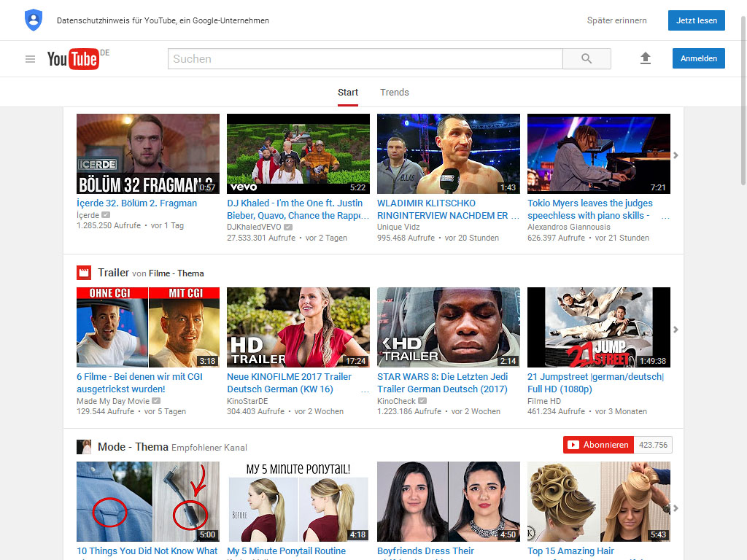This screenshot has width=747, height=560.
Task: Open the Tokio Myers piano thumbnail
Action: pyautogui.click(x=599, y=154)
